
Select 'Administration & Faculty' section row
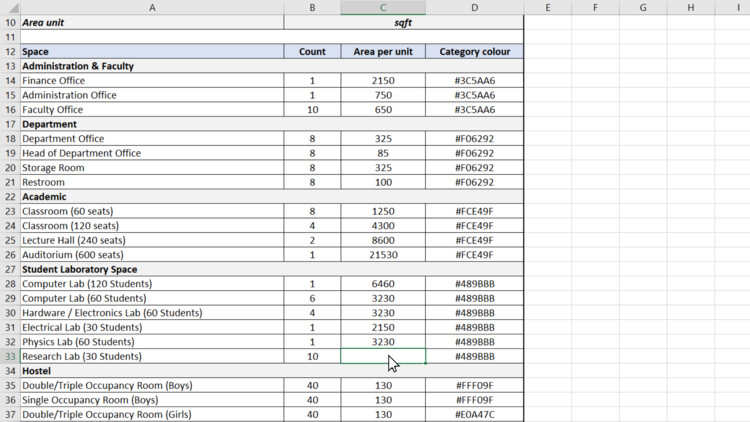(x=272, y=66)
